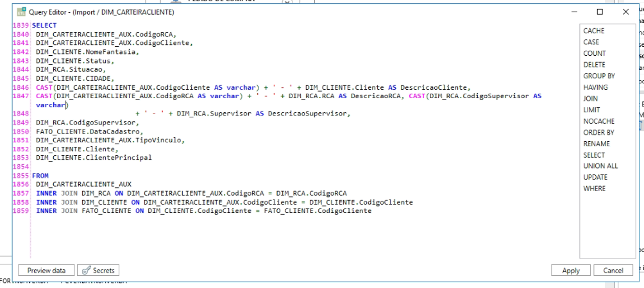This screenshot has height=288, width=644.
Task: Insert the GROUP BY keyword
Action: coord(599,76)
